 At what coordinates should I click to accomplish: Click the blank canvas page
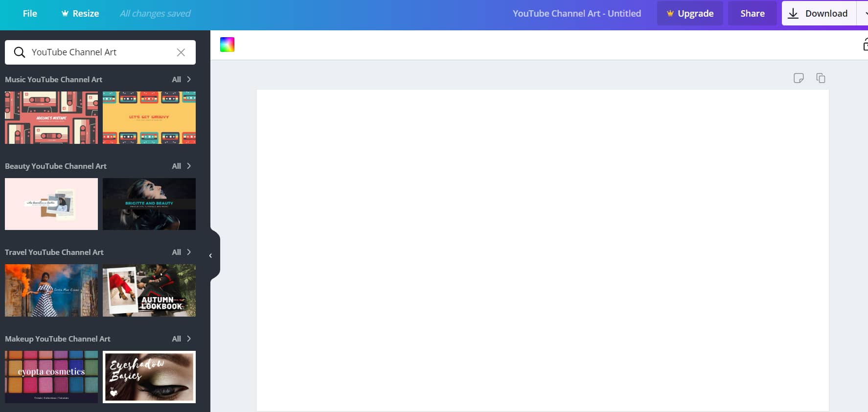[543, 250]
